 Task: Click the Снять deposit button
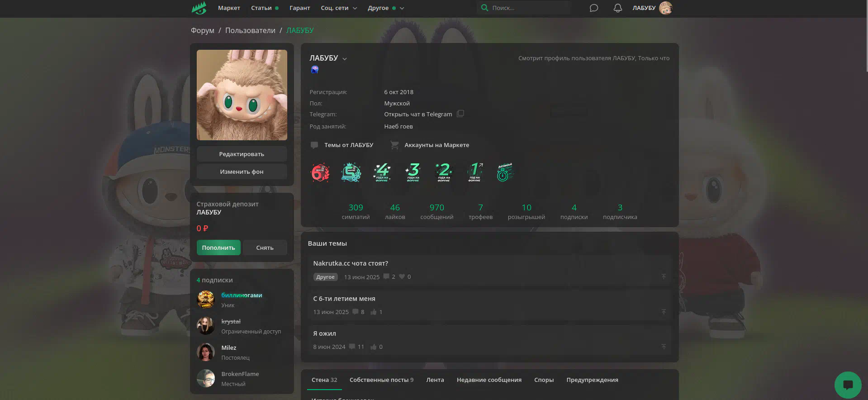(x=265, y=248)
